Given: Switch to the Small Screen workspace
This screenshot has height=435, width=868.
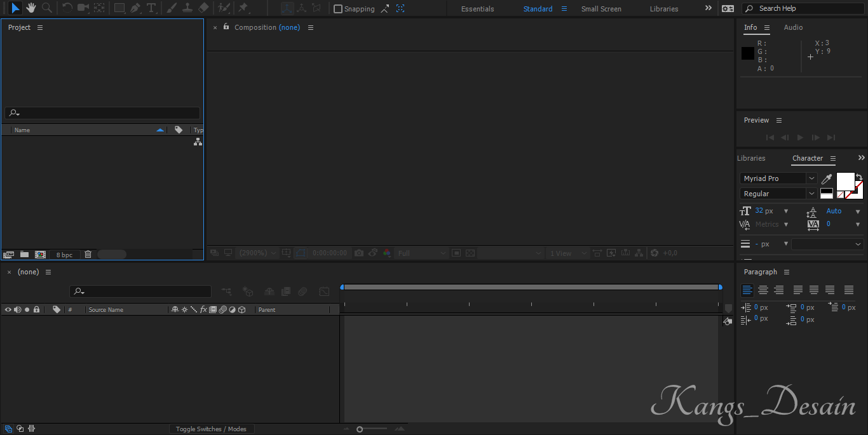Looking at the screenshot, I should [x=601, y=9].
